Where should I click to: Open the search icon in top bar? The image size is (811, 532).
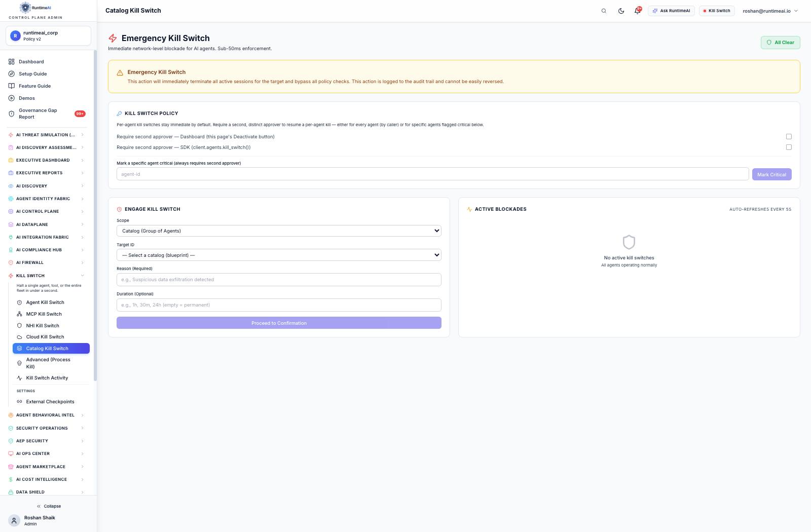click(604, 11)
